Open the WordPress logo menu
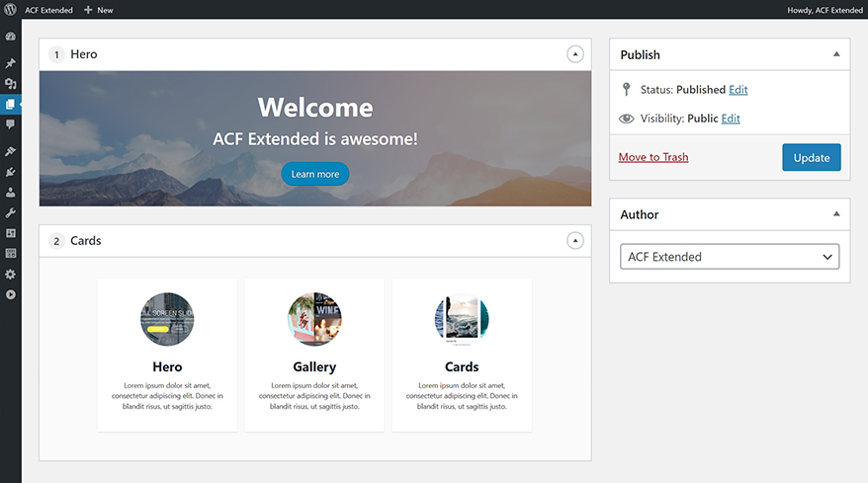Viewport: 868px width, 483px height. 10,10
